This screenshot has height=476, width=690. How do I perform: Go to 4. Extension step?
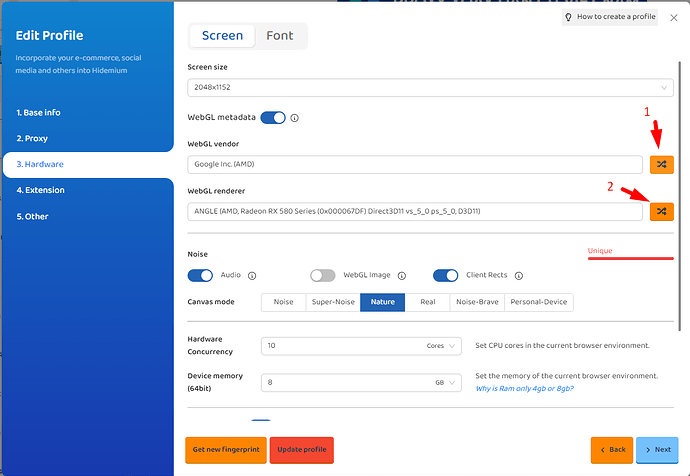(40, 190)
